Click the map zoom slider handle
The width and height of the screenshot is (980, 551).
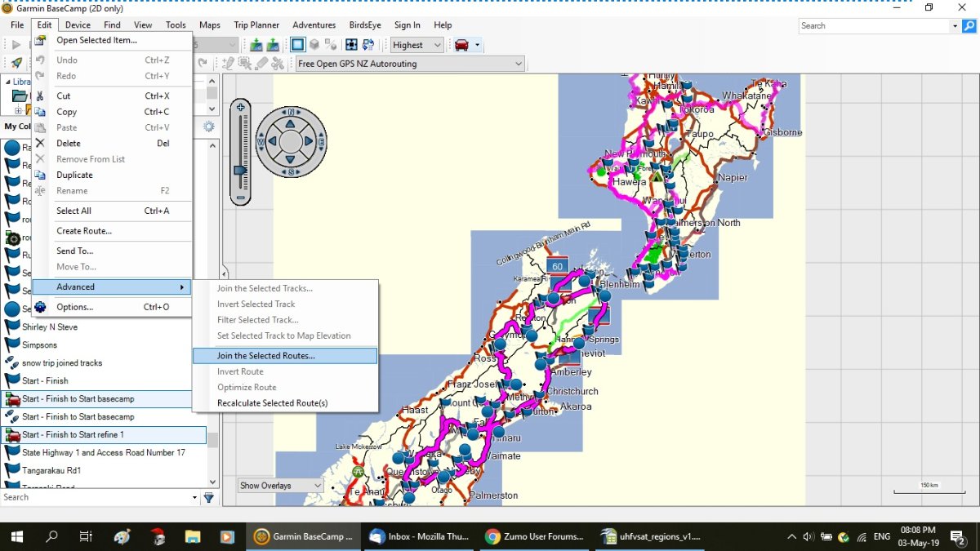240,170
